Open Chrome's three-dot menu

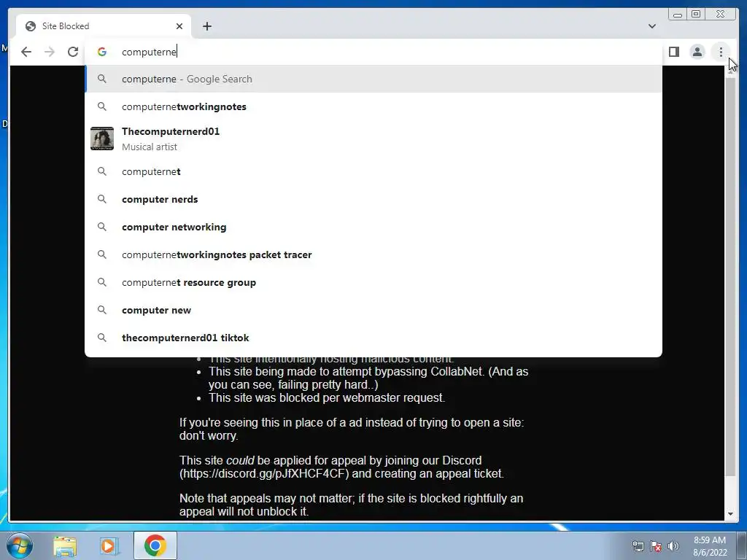[x=721, y=52]
